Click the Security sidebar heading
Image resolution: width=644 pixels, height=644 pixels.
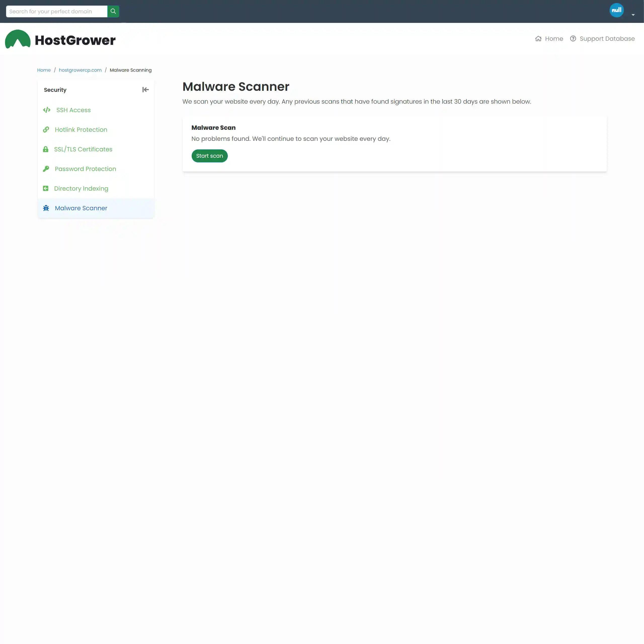(55, 90)
